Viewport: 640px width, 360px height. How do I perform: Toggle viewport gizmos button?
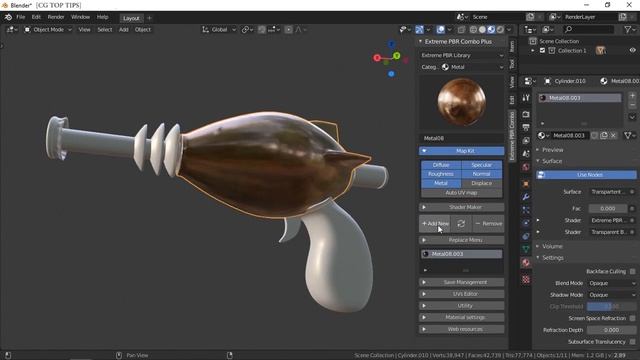point(420,29)
